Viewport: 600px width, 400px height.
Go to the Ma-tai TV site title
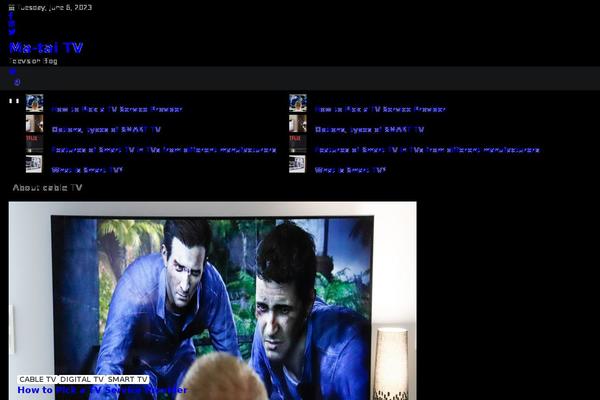(46, 48)
